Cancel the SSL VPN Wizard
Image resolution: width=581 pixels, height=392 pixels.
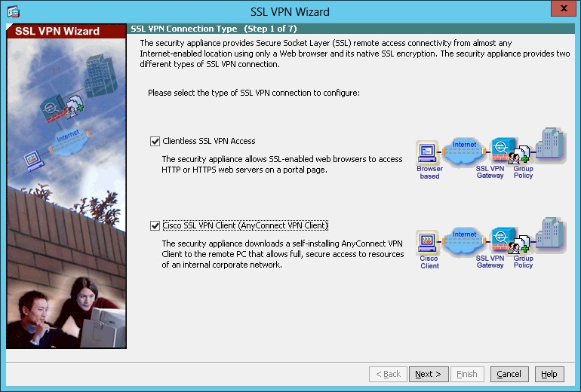pyautogui.click(x=509, y=374)
